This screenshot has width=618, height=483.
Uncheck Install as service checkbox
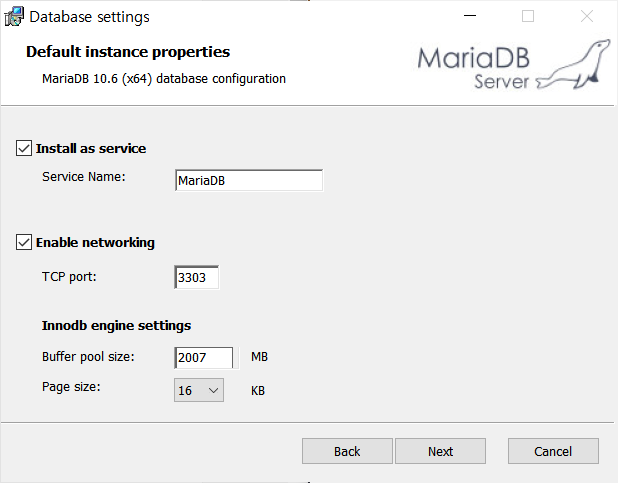24,148
